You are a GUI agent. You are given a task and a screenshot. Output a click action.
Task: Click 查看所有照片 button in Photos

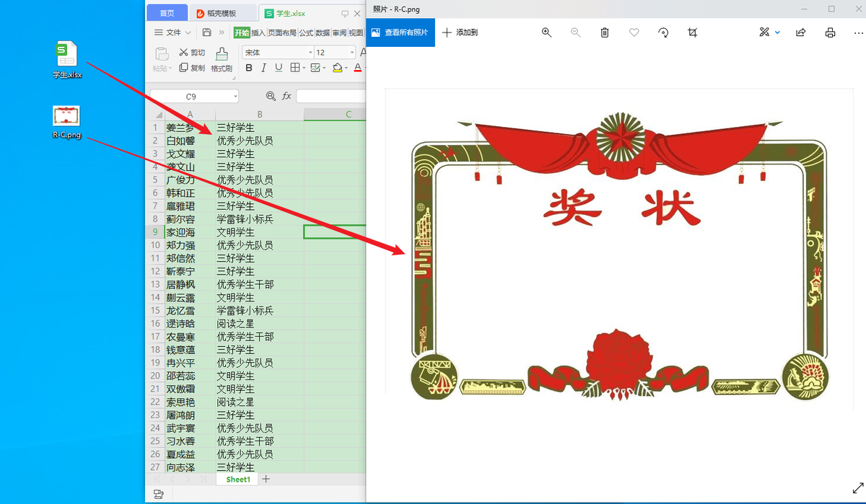[x=400, y=32]
